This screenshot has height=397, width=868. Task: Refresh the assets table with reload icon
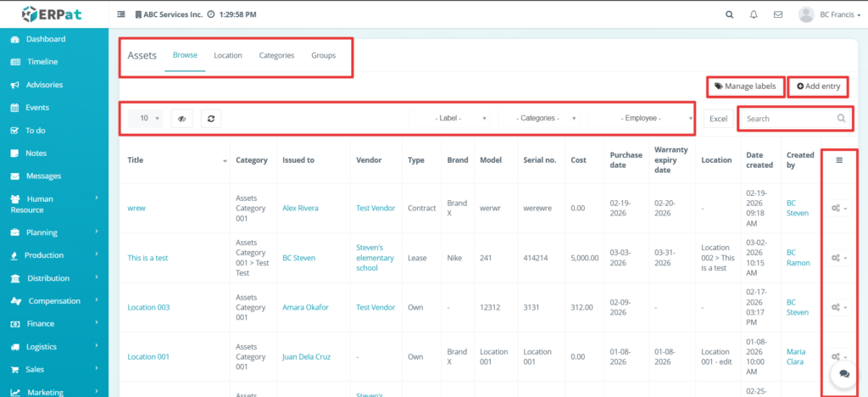point(211,119)
